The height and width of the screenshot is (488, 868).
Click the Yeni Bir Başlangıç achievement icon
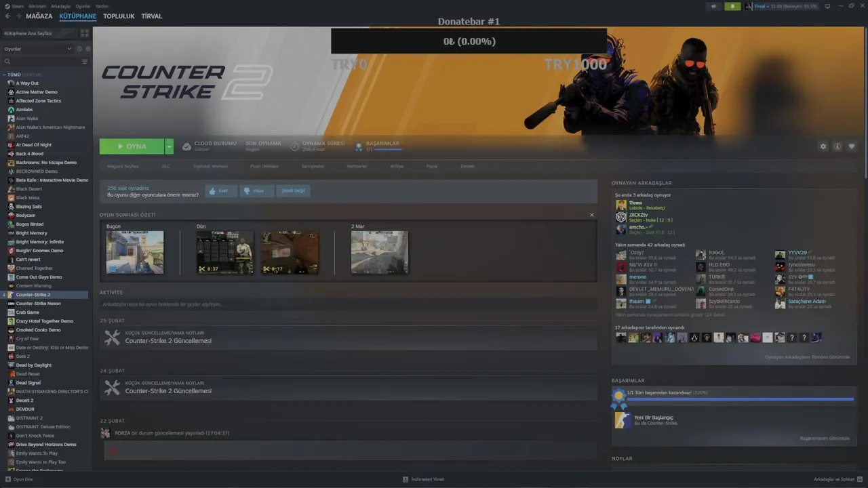[x=622, y=420]
